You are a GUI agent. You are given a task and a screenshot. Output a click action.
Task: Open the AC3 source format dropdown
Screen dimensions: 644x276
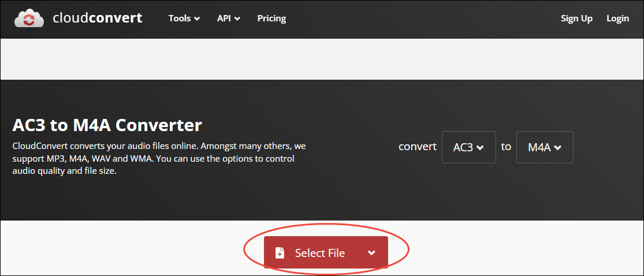[x=468, y=147]
